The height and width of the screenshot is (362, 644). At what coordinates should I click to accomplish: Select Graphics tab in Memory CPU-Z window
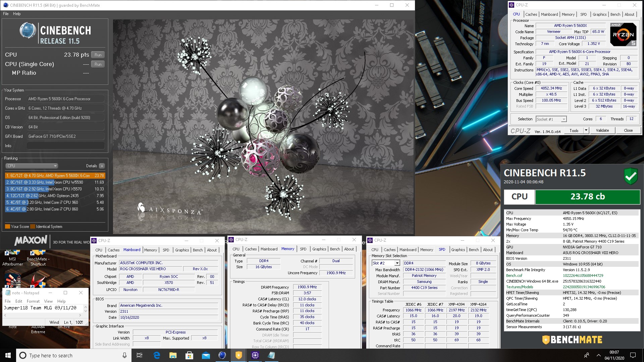coord(319,249)
